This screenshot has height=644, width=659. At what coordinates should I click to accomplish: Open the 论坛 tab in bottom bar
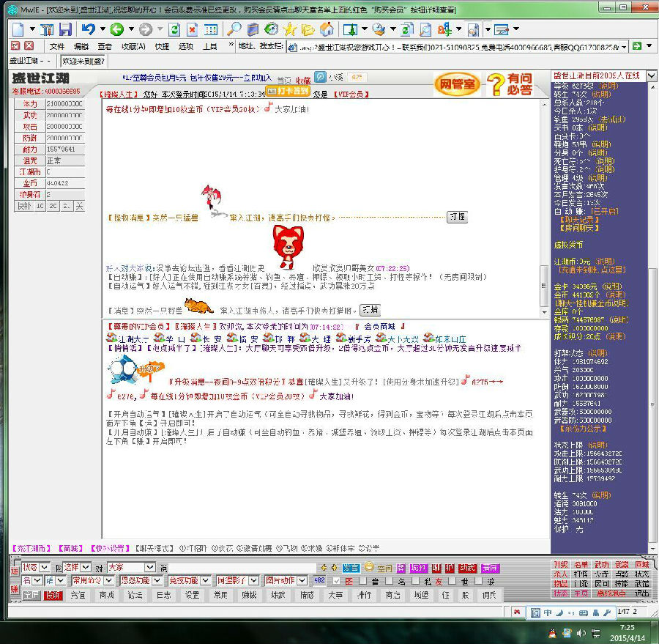point(135,595)
